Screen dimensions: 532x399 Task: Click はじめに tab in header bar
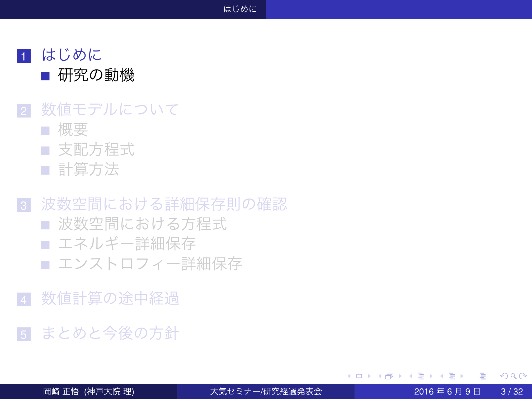coord(240,9)
